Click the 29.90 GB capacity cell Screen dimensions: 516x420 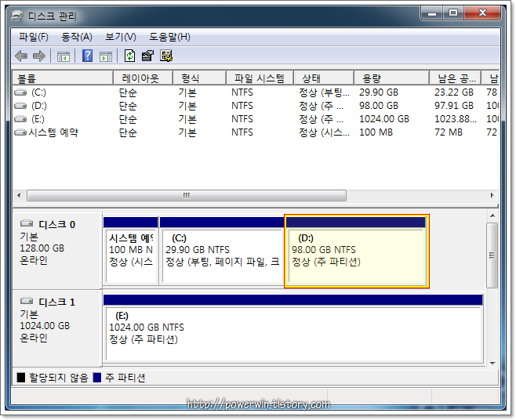[379, 92]
